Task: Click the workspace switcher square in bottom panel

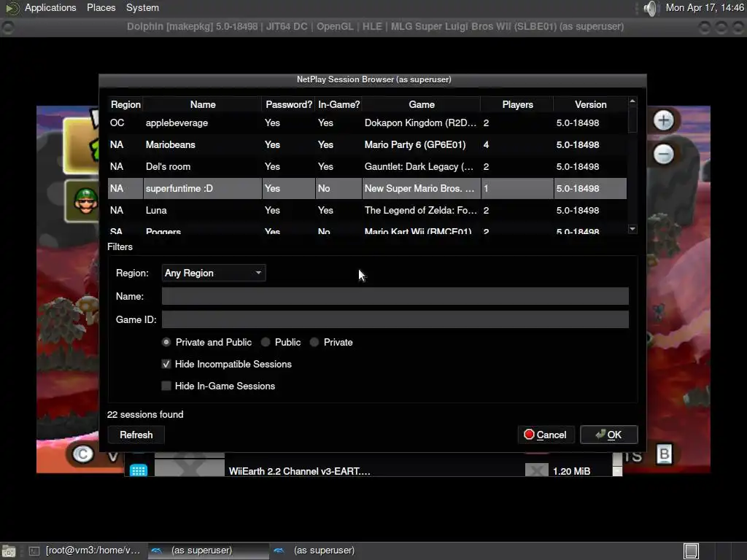Action: point(691,551)
